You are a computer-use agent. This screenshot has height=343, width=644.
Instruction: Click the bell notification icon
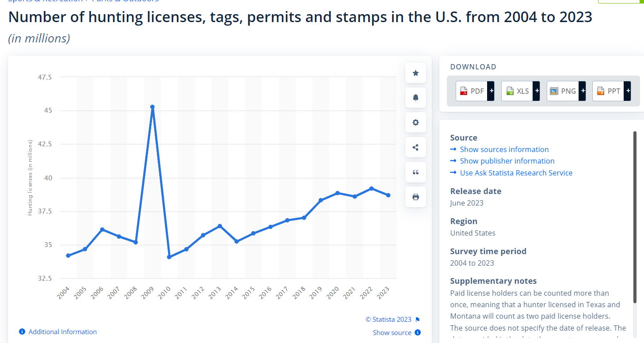(x=415, y=98)
